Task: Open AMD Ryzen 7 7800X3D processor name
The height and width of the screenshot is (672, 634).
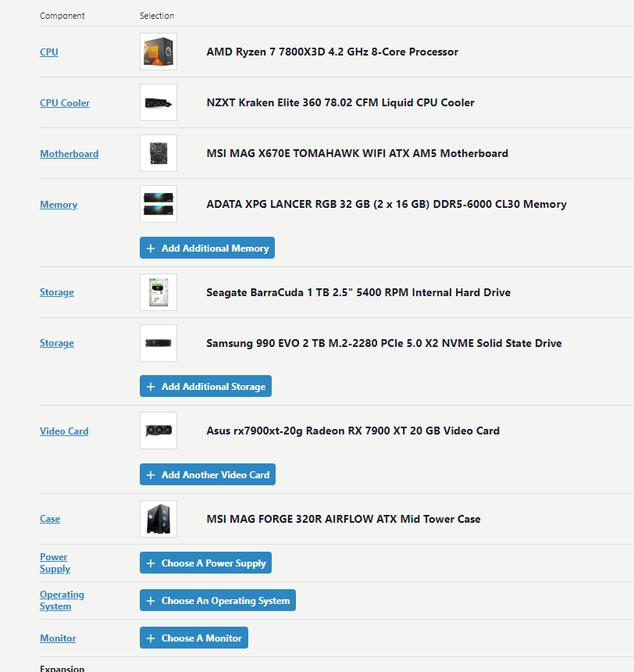Action: 332,52
